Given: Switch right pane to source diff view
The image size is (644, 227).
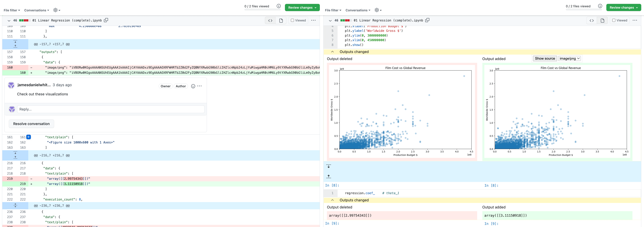Looking at the screenshot, I should point(591,20).
